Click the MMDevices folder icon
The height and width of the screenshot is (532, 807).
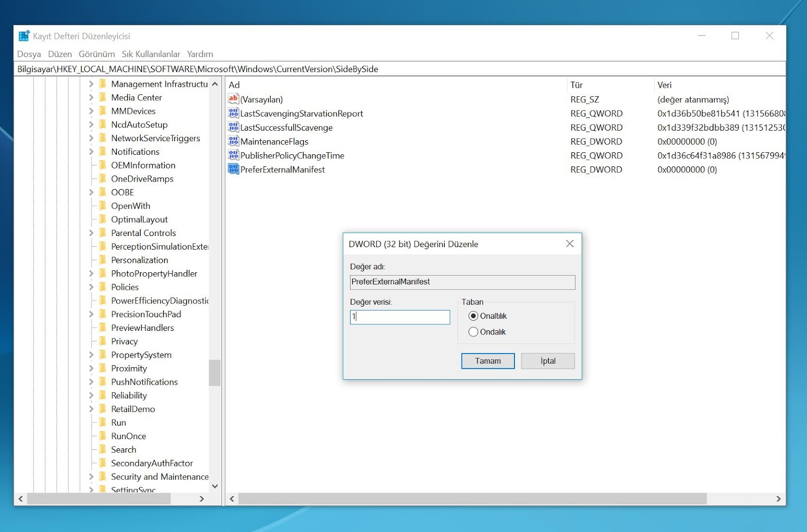(103, 111)
